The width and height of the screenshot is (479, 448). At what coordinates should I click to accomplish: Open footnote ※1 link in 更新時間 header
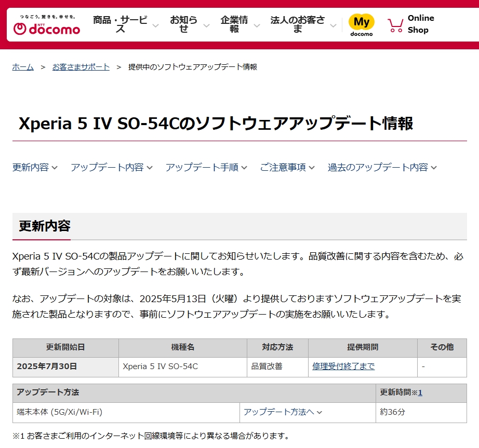tap(420, 392)
